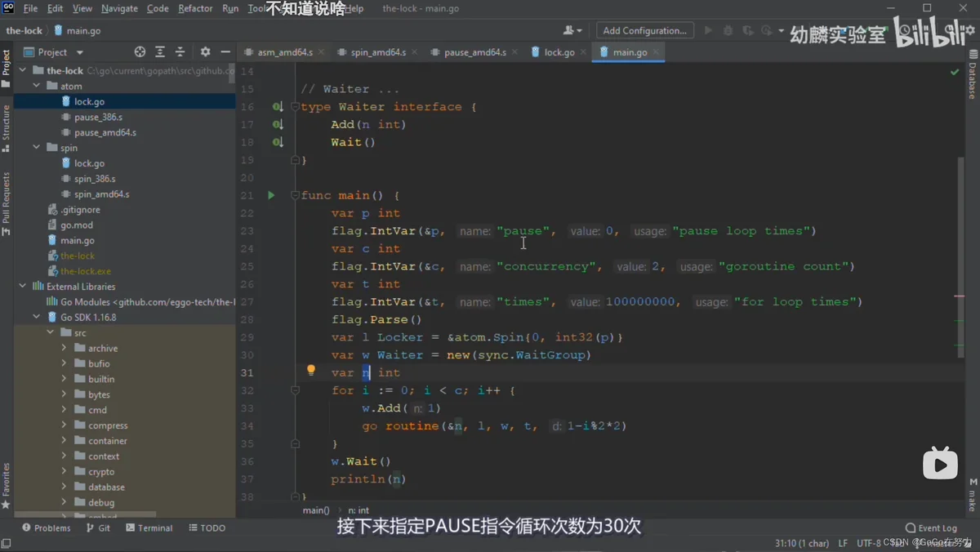Viewport: 980px width, 552px height.
Task: Hide the Project panel with the minus icon
Action: tap(225, 51)
